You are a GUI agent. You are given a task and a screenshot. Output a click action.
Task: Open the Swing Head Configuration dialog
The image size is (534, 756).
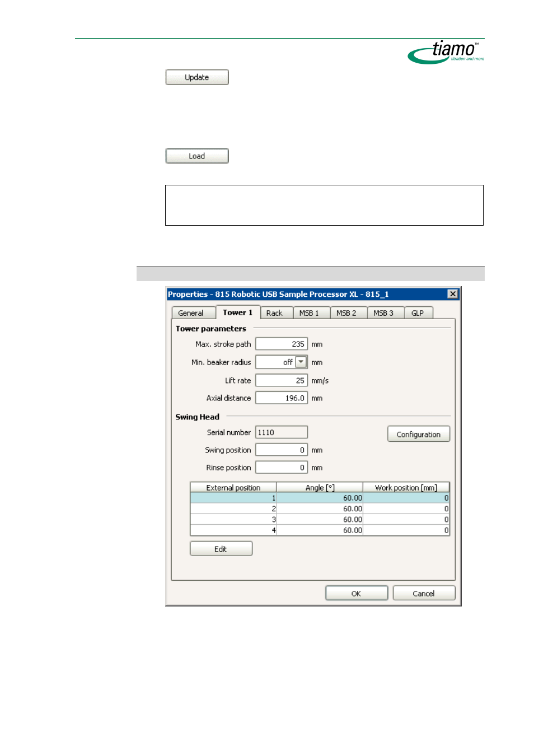(x=419, y=434)
